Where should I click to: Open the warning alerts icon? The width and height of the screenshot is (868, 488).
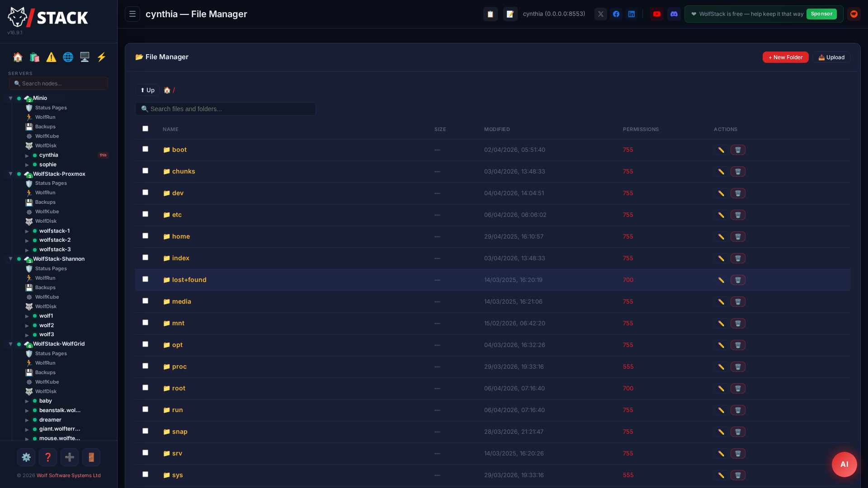point(51,57)
